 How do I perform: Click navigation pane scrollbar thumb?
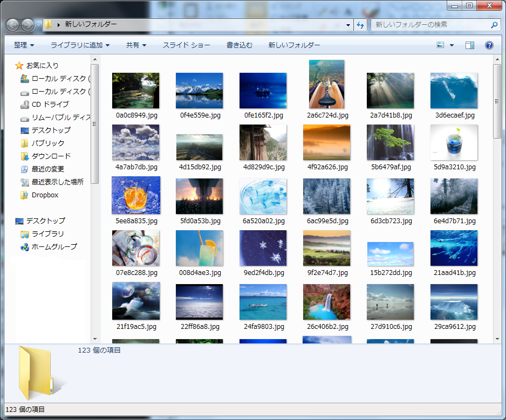(x=95, y=124)
